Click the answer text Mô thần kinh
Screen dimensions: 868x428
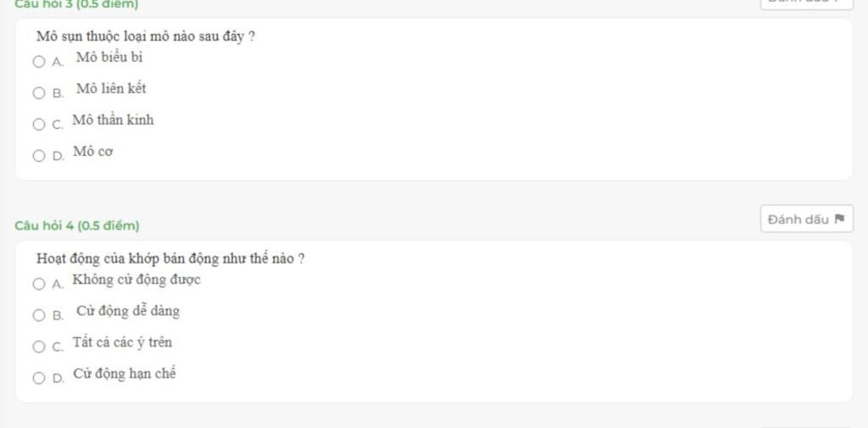(113, 120)
